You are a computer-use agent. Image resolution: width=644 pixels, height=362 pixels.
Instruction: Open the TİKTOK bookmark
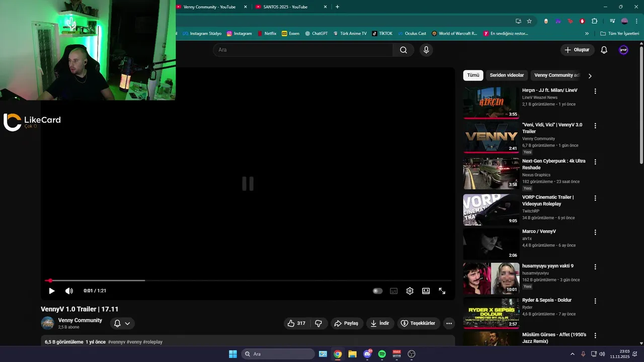point(382,34)
